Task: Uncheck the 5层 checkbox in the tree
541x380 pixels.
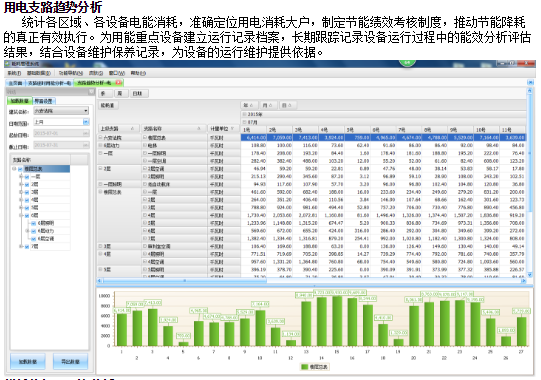Action: (x=27, y=208)
